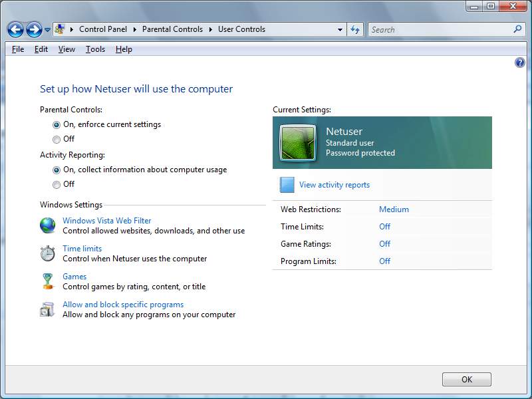Click the Web Filter globe icon
532x399 pixels.
[x=47, y=225]
